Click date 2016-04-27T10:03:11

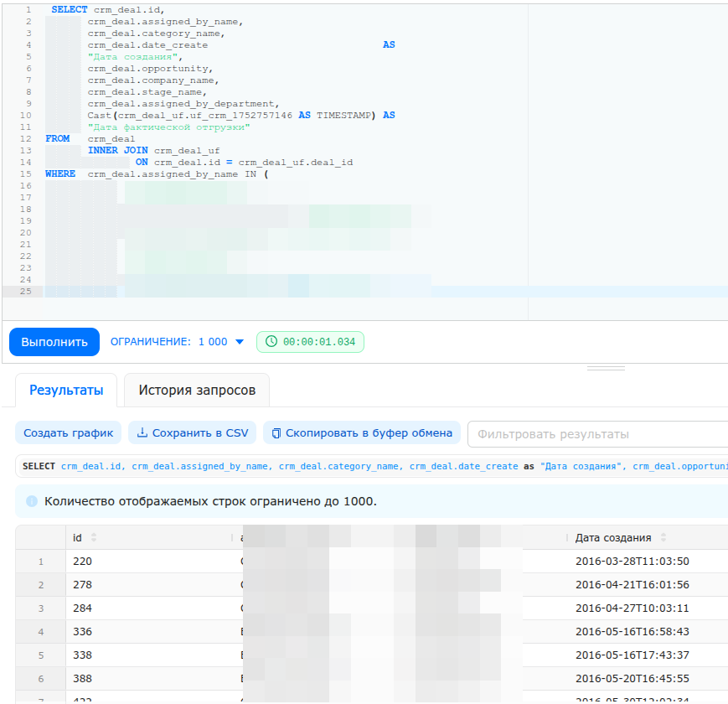[x=632, y=608]
